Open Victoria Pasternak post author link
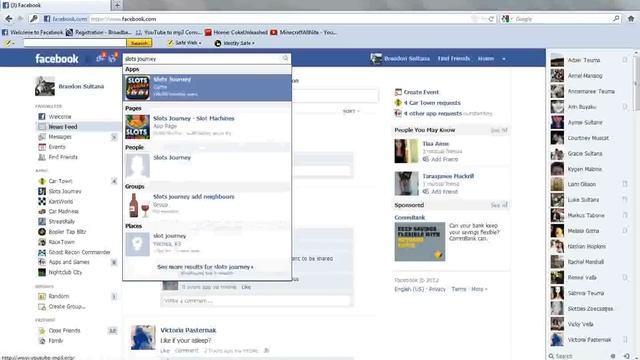Viewport: 640px width, 360px height. (188, 330)
